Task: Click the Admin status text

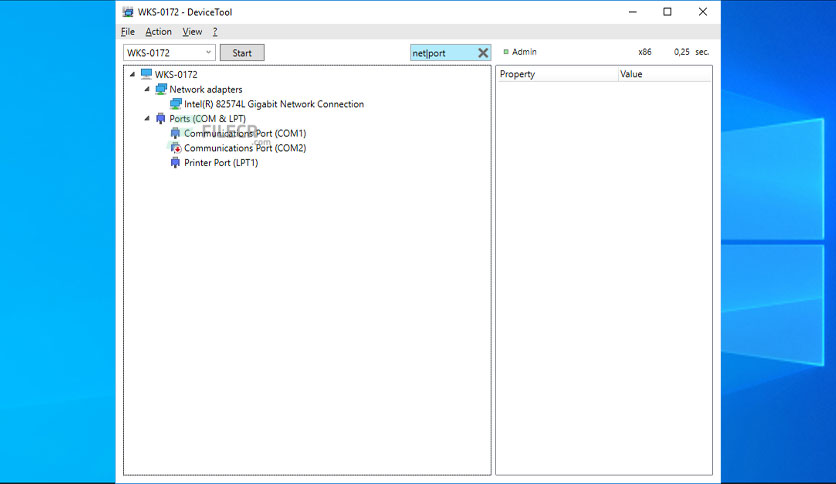Action: [x=524, y=52]
